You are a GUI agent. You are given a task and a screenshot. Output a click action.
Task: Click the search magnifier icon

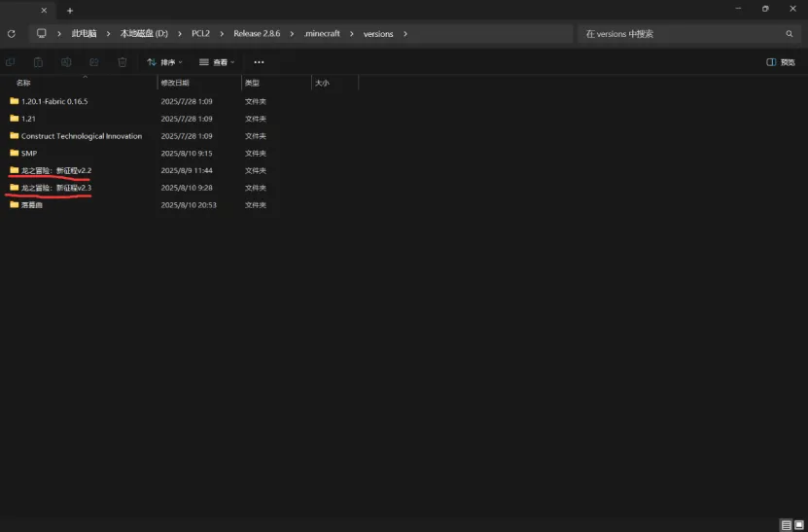pyautogui.click(x=789, y=34)
